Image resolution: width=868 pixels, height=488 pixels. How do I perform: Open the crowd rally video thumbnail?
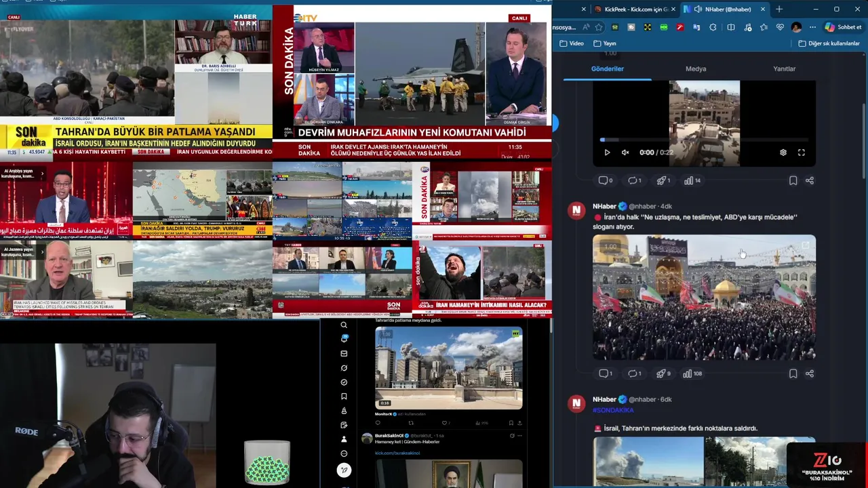(704, 298)
